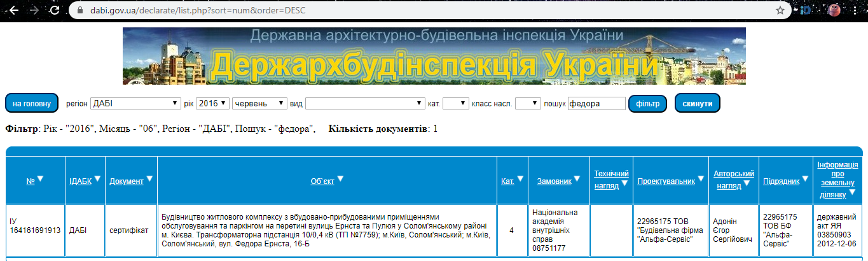Sort by Проектувальник arrow icon

[701, 180]
